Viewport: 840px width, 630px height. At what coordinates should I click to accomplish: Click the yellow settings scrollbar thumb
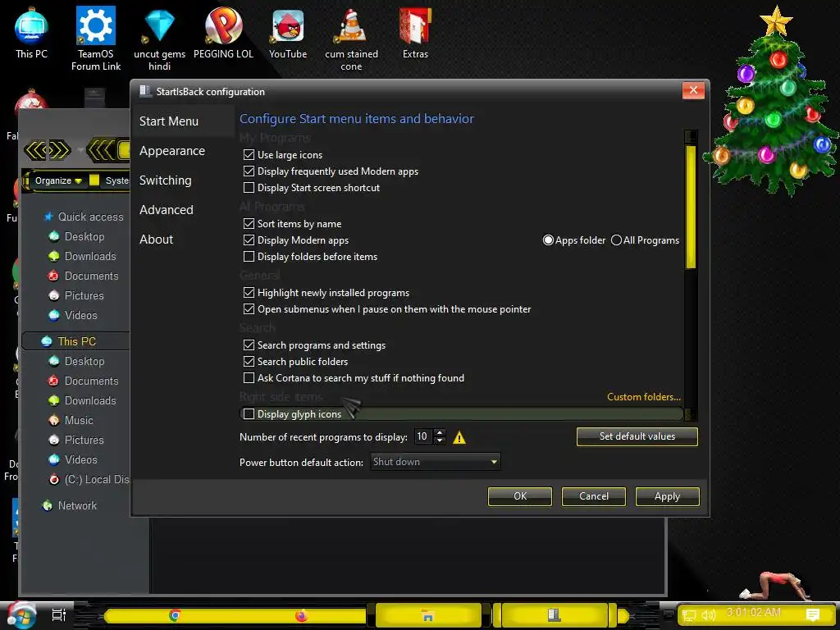[x=691, y=206]
